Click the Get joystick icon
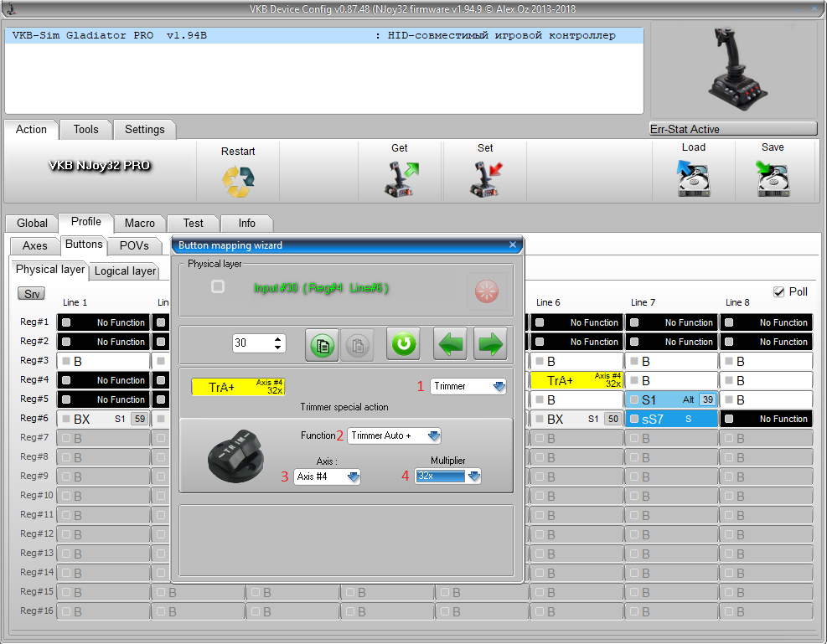Screen dimensions: 827x644 point(400,178)
